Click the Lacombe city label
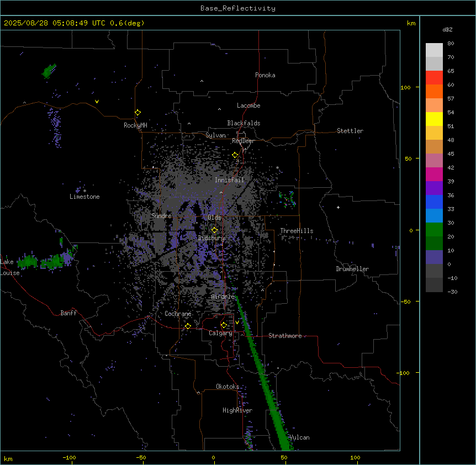Viewport: 476px width, 465px height. [x=248, y=105]
